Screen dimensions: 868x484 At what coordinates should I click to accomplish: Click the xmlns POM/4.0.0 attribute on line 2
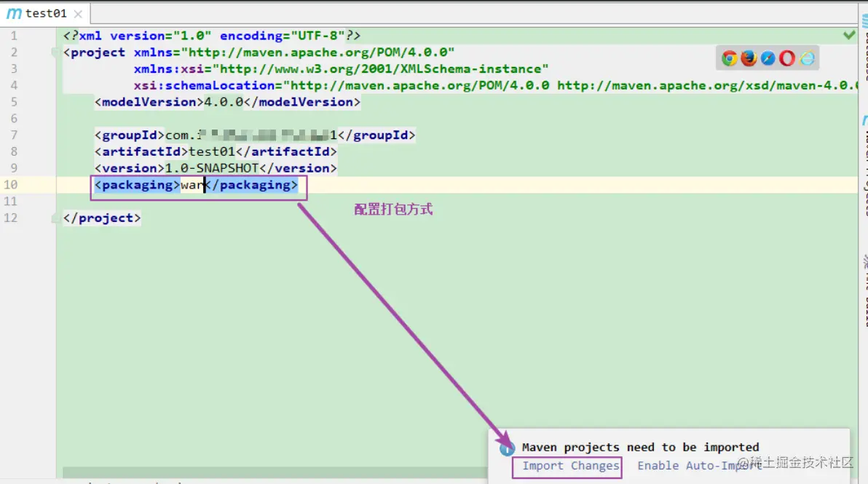tap(294, 52)
